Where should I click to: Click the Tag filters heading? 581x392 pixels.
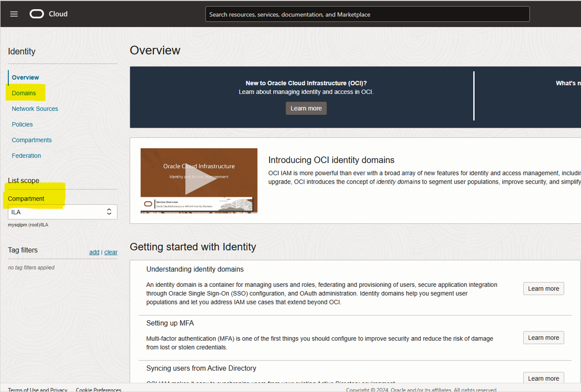pos(23,250)
